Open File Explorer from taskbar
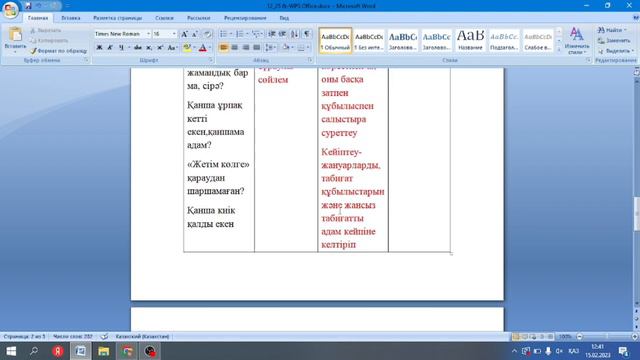Viewport: 640px width, 360px height. [104, 351]
